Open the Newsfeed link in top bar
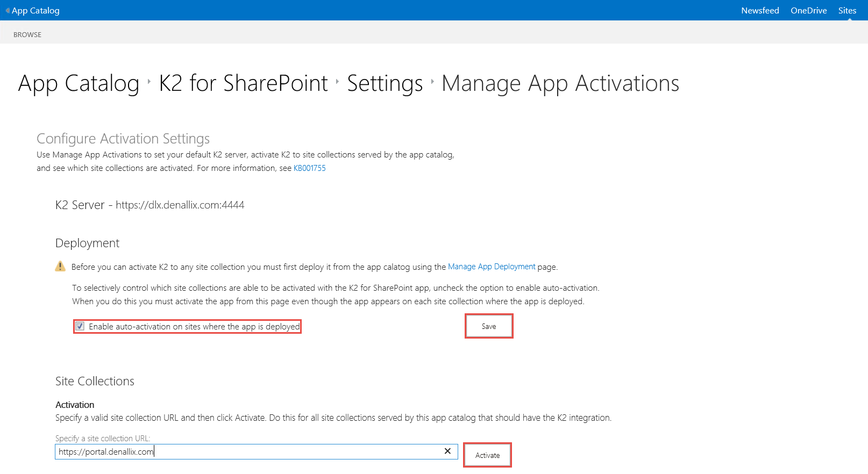This screenshot has height=474, width=868. (760, 10)
